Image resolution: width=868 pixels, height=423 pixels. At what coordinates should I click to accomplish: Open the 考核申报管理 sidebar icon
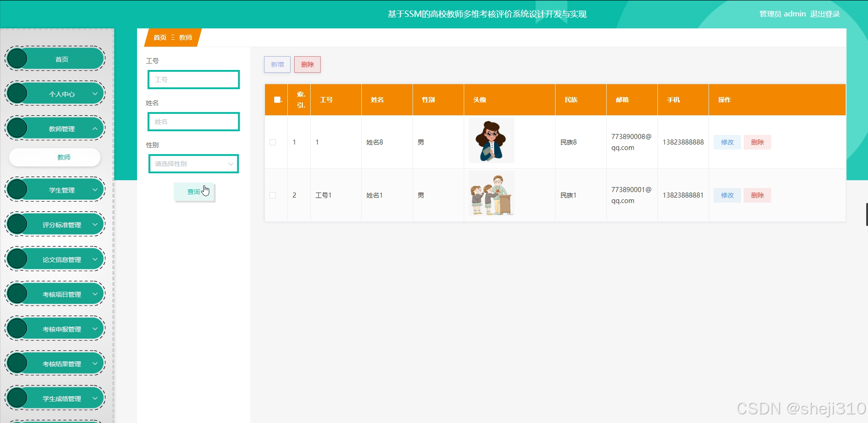click(17, 328)
